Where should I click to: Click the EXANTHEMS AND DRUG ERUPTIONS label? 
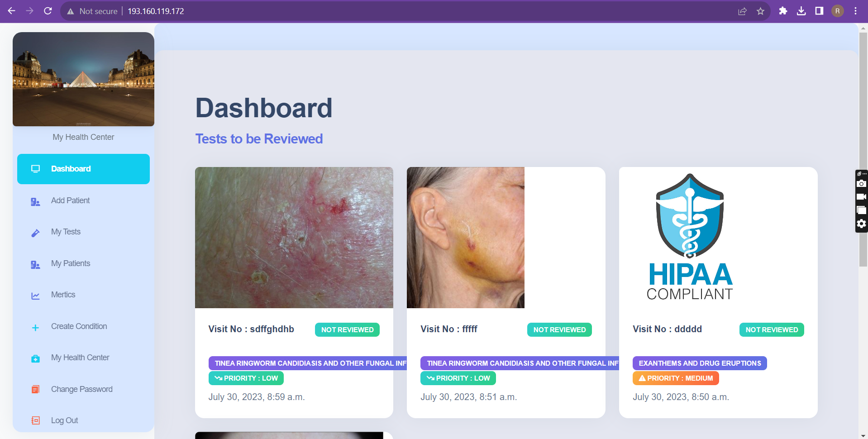tap(700, 363)
